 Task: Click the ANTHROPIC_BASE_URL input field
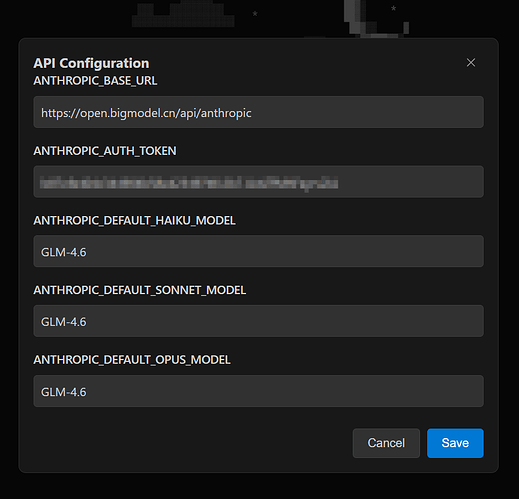point(258,112)
